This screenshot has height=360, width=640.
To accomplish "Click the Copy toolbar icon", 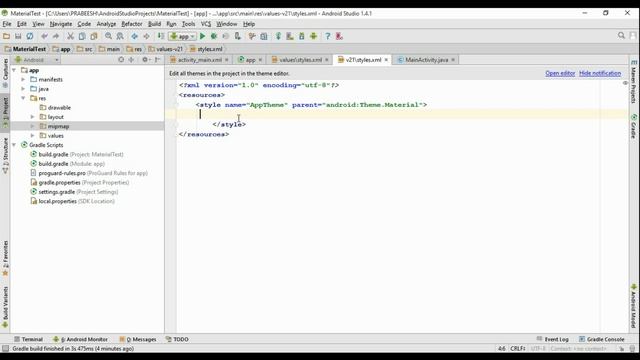I will pyautogui.click(x=82, y=36).
